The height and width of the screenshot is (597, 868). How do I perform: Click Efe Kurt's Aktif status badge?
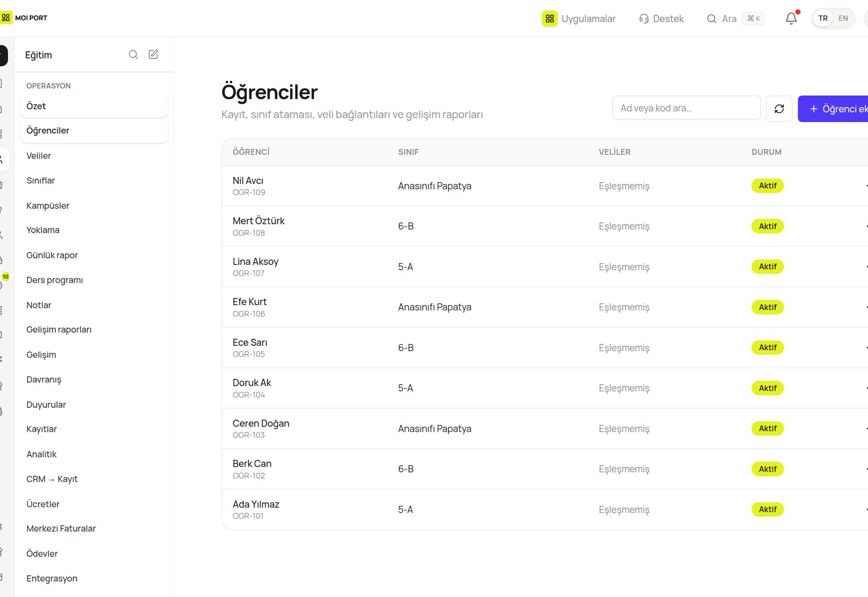coord(768,307)
